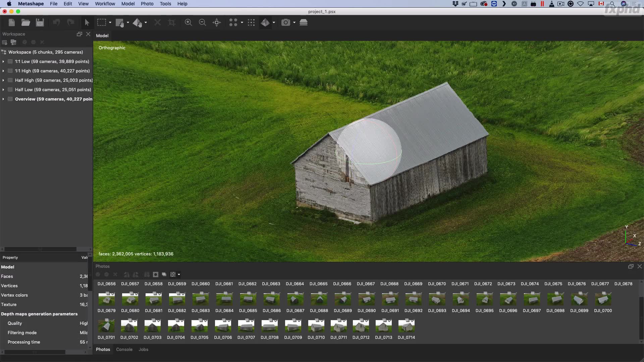Screen dimensions: 644x362
Task: Expand the 'Half High' chunk entry
Action: tap(4, 80)
